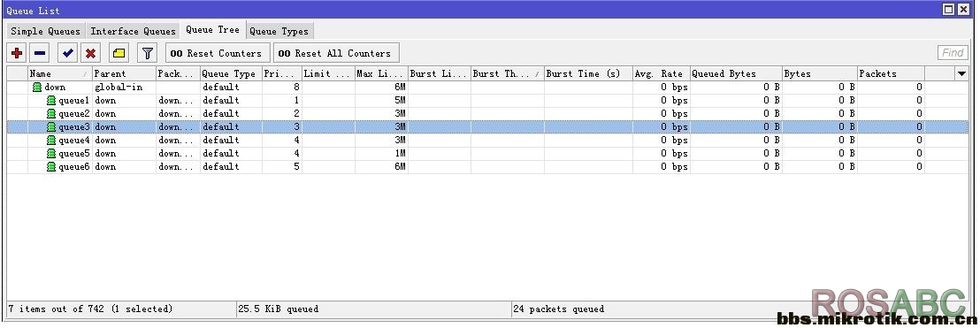This screenshot has height=328, width=980.
Task: Select queue3 row
Action: [487, 126]
